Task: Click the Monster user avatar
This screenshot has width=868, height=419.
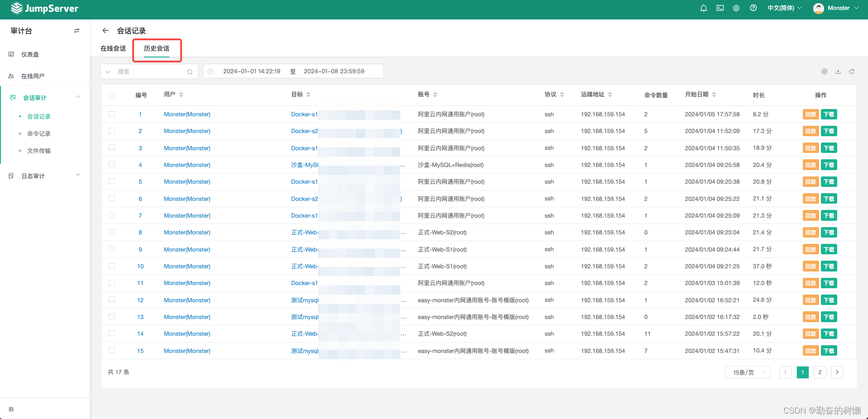Action: 819,8
